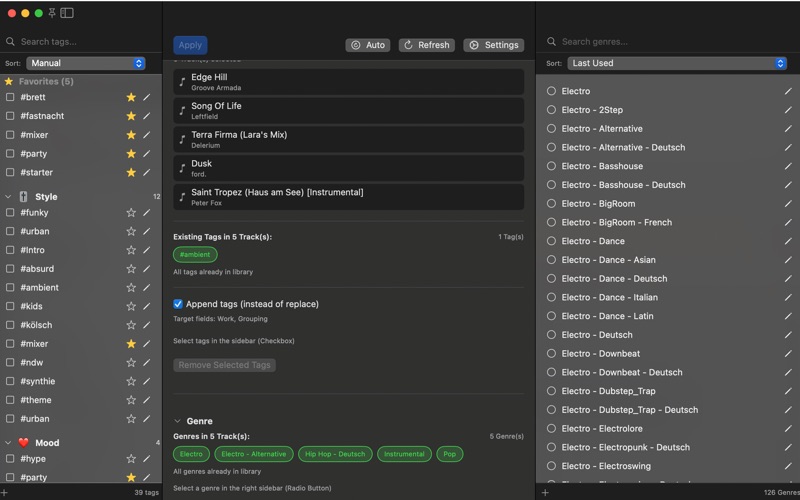Edit the #ambient tag in sidebar
The height and width of the screenshot is (500, 800).
tap(146, 287)
